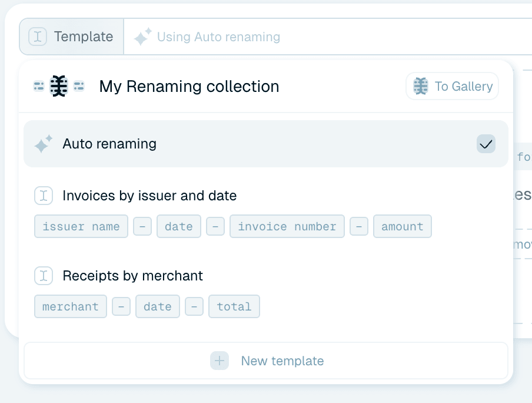The height and width of the screenshot is (403, 532).
Task: Click the invoice number token
Action: coord(287,226)
